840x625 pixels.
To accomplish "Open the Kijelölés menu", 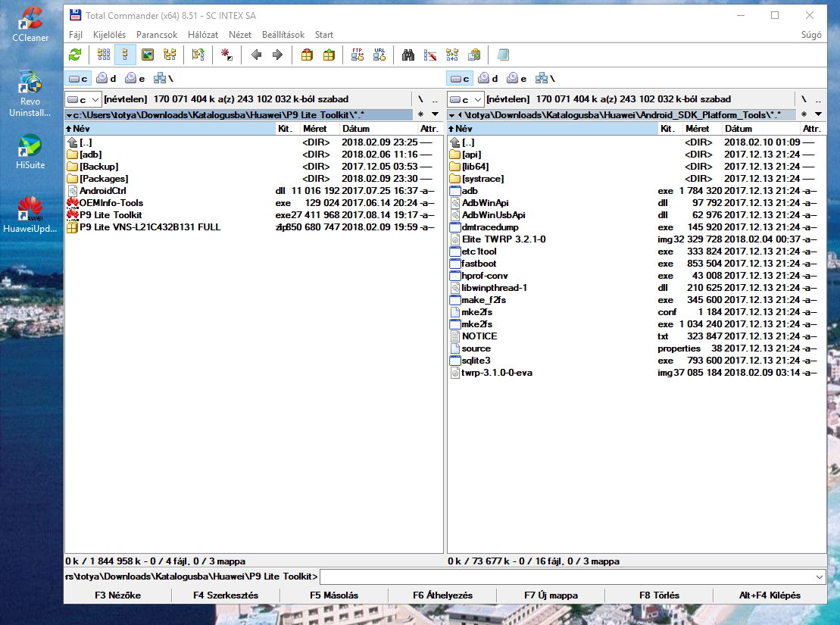I will [x=109, y=35].
